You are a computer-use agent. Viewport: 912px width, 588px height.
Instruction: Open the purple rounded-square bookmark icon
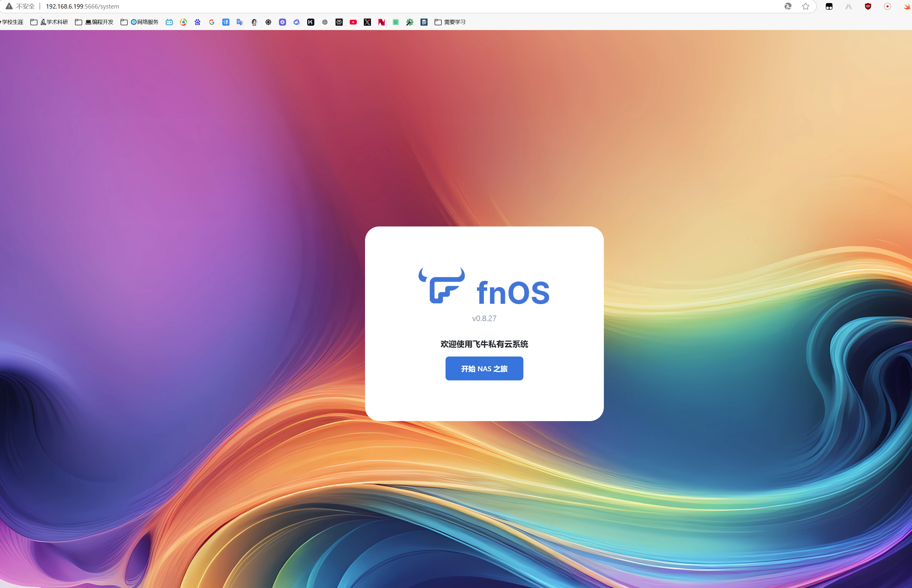282,22
